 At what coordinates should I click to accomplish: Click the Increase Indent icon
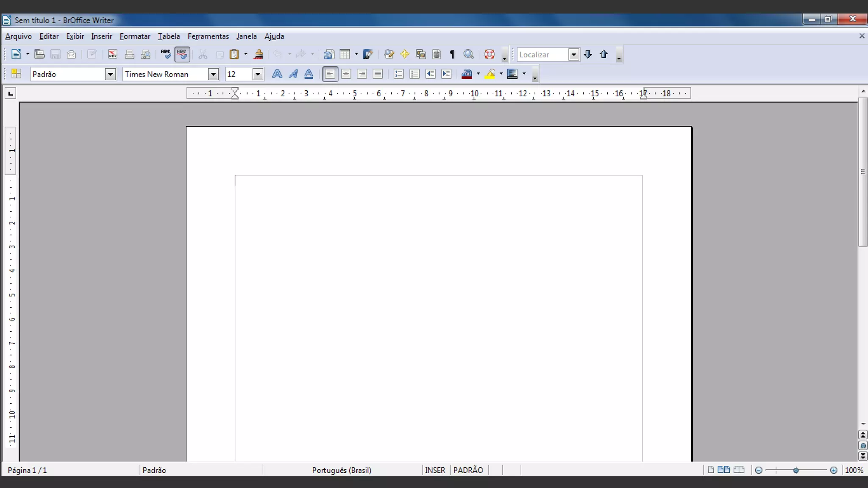coord(446,74)
